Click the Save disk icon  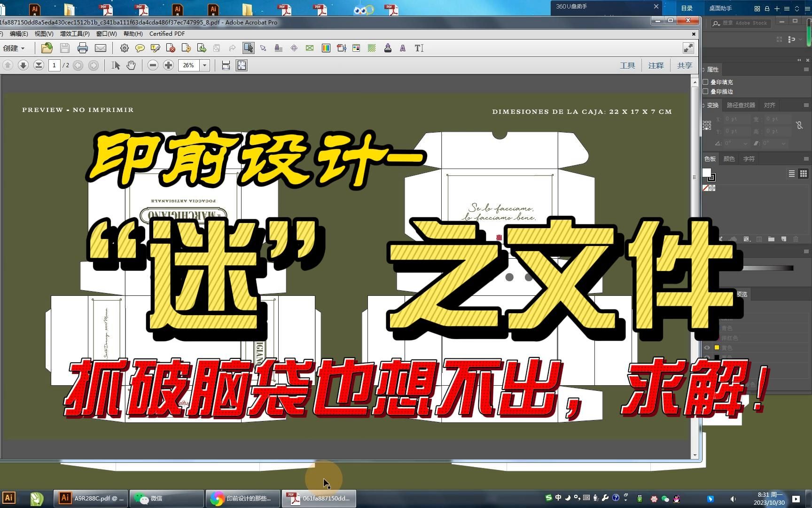point(65,48)
